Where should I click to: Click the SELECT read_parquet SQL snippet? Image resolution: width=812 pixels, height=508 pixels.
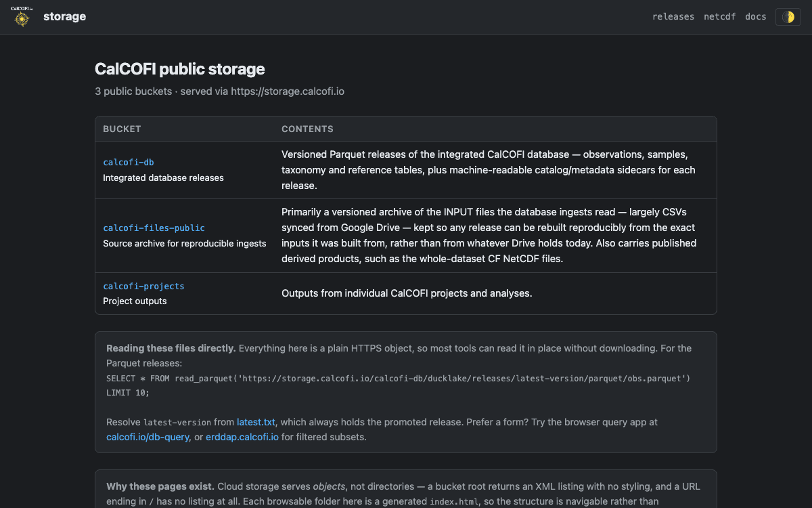coord(399,385)
